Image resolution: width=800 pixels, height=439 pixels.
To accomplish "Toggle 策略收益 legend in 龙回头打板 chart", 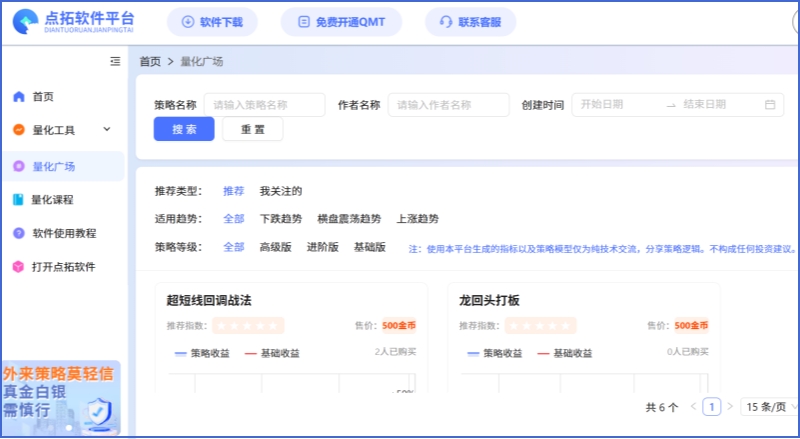I will tap(494, 353).
